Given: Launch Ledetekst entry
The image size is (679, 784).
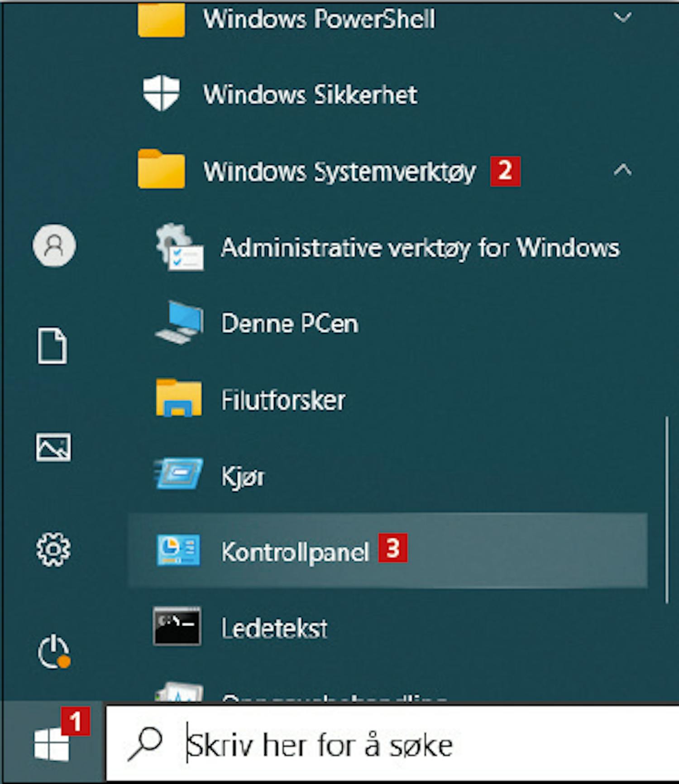Looking at the screenshot, I should pos(274,628).
